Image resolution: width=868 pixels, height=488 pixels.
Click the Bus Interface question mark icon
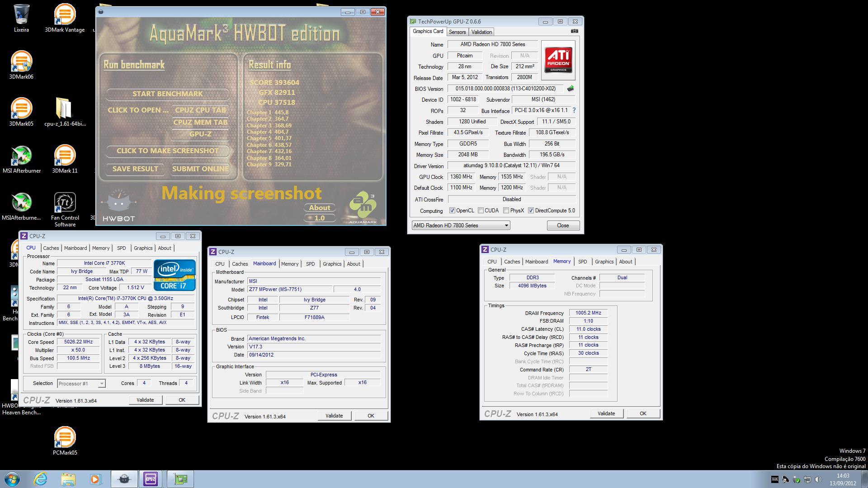pyautogui.click(x=574, y=110)
